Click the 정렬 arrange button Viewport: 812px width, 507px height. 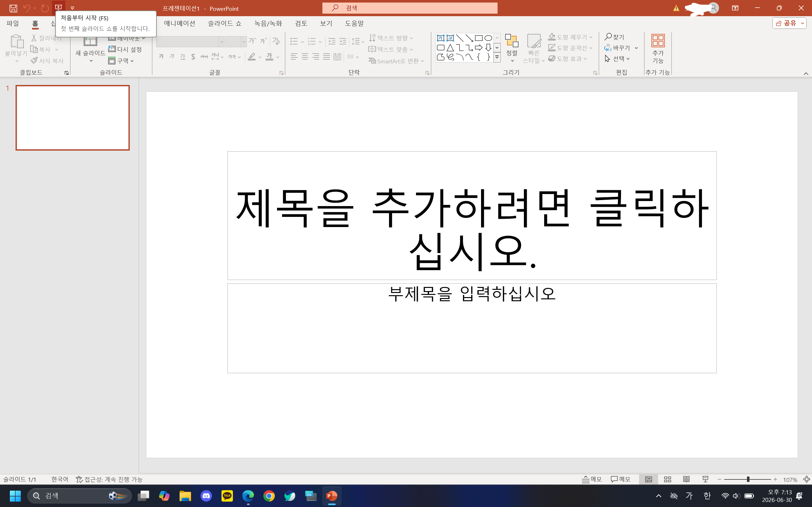click(x=512, y=48)
